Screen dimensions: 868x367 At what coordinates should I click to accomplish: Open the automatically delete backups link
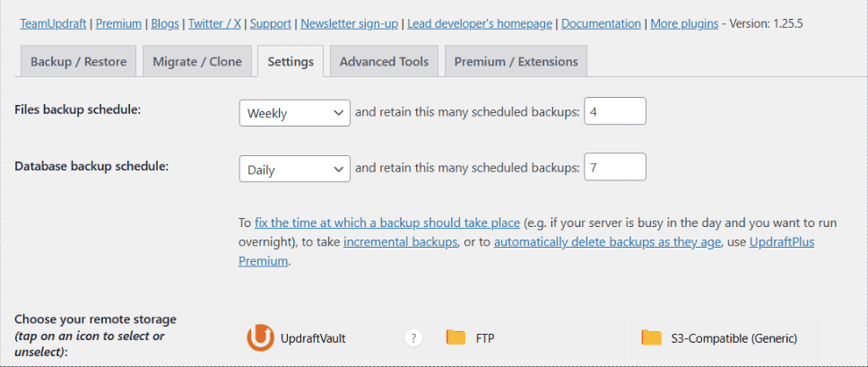[607, 242]
